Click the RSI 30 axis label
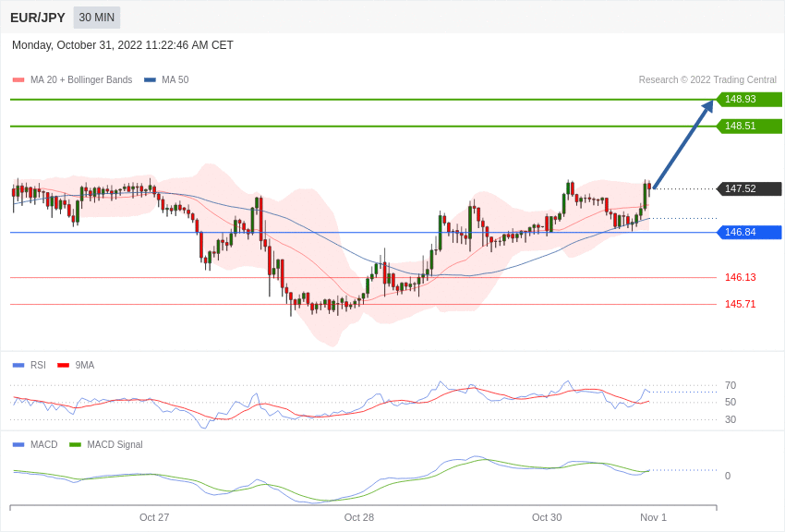785x532 pixels. [x=731, y=419]
